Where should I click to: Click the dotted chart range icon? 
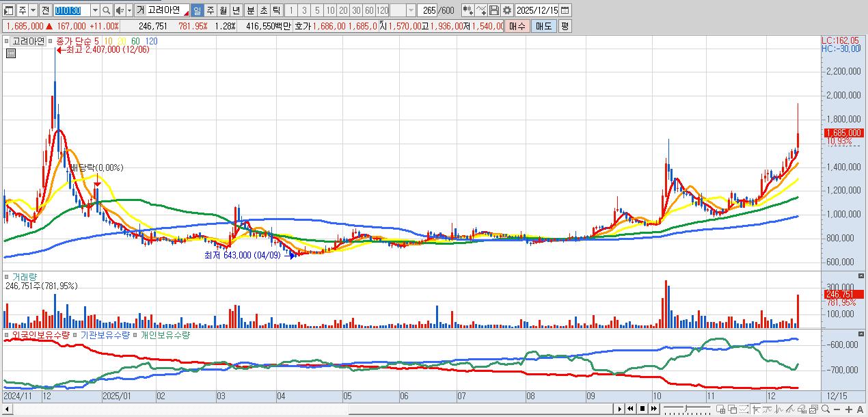744,409
